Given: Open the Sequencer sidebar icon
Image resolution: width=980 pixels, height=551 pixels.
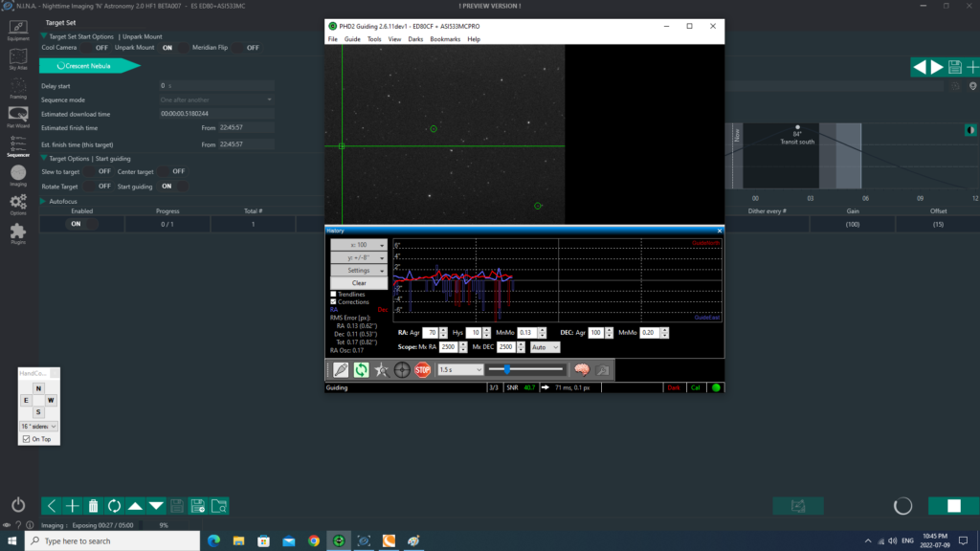Looking at the screenshot, I should point(18,146).
